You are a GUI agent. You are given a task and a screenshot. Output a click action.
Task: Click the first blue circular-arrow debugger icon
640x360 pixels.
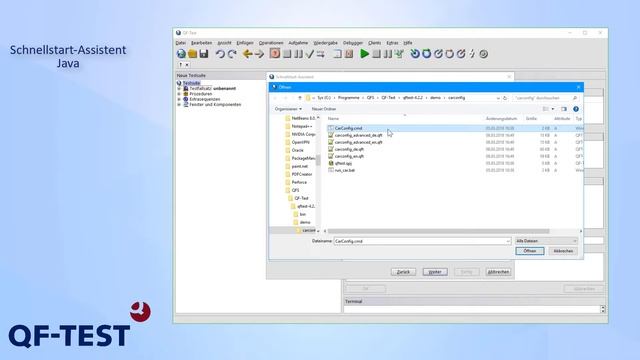click(415, 53)
